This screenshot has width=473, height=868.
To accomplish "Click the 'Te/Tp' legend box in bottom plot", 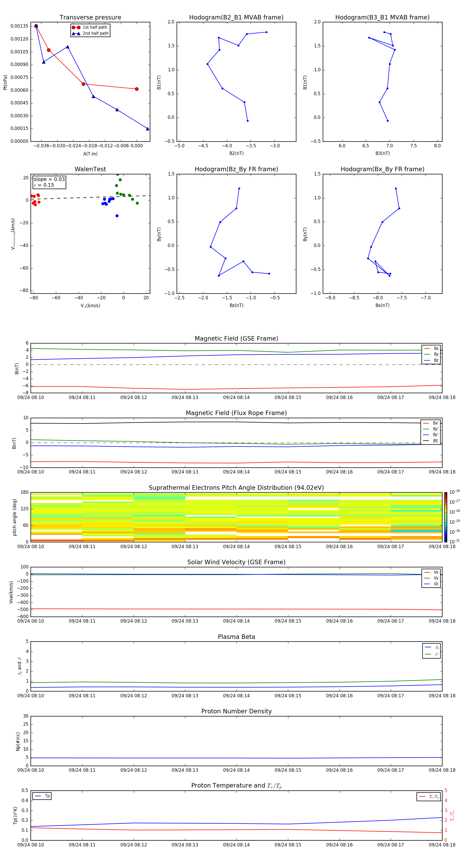I will [x=429, y=796].
